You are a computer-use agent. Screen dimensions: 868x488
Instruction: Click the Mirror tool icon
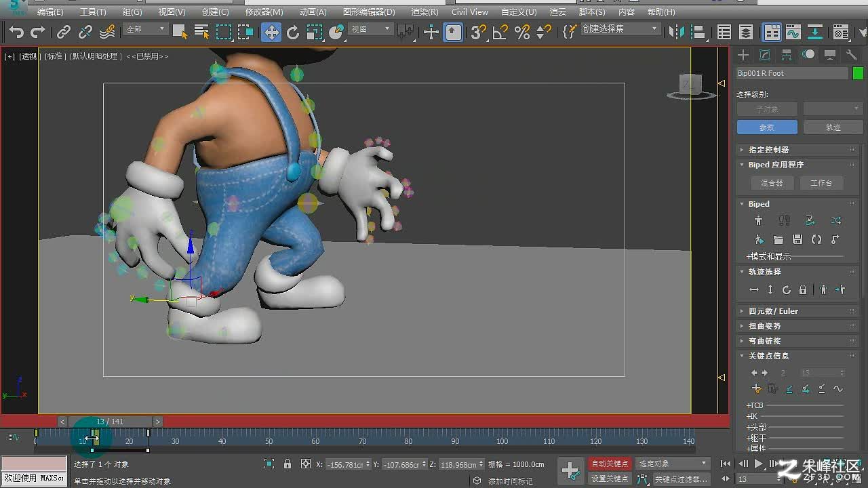677,32
